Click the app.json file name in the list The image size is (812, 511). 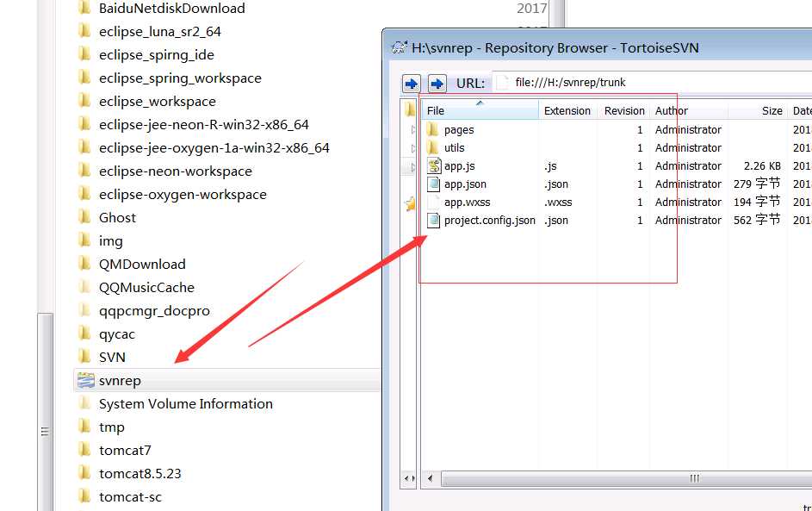465,184
